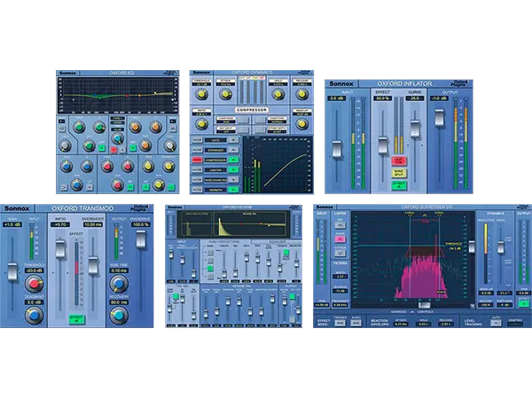Click the Clip 0 dB button in Inflator

[399, 160]
